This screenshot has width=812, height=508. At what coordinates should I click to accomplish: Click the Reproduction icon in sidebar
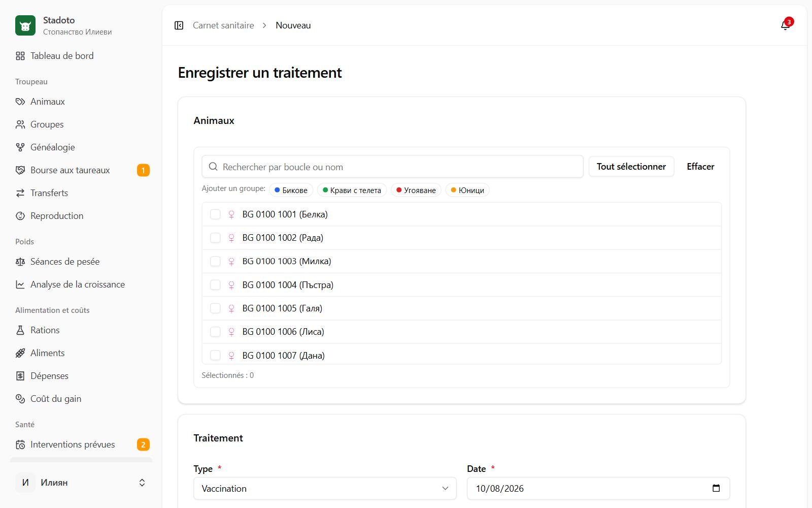(x=20, y=216)
